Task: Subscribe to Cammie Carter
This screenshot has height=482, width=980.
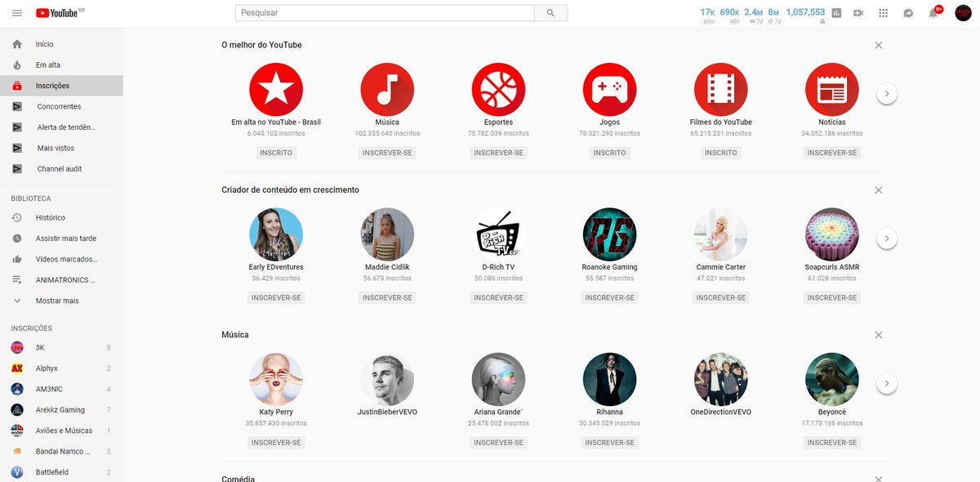Action: coord(720,297)
